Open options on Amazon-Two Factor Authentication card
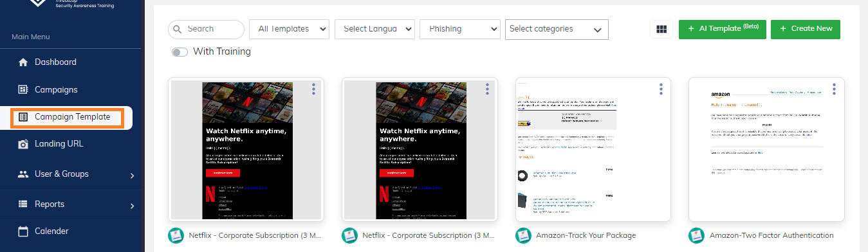This screenshot has width=868, height=252. tap(834, 89)
